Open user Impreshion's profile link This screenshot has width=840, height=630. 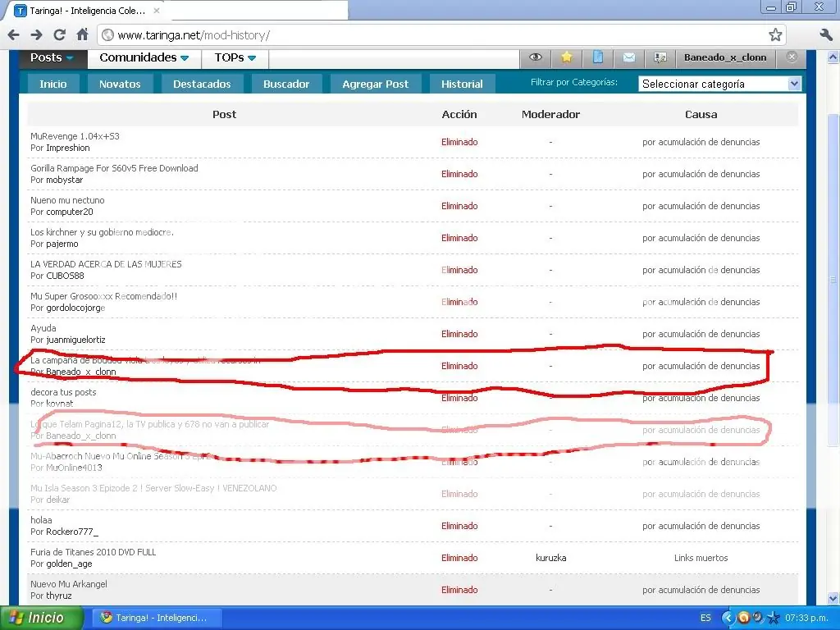click(x=68, y=148)
